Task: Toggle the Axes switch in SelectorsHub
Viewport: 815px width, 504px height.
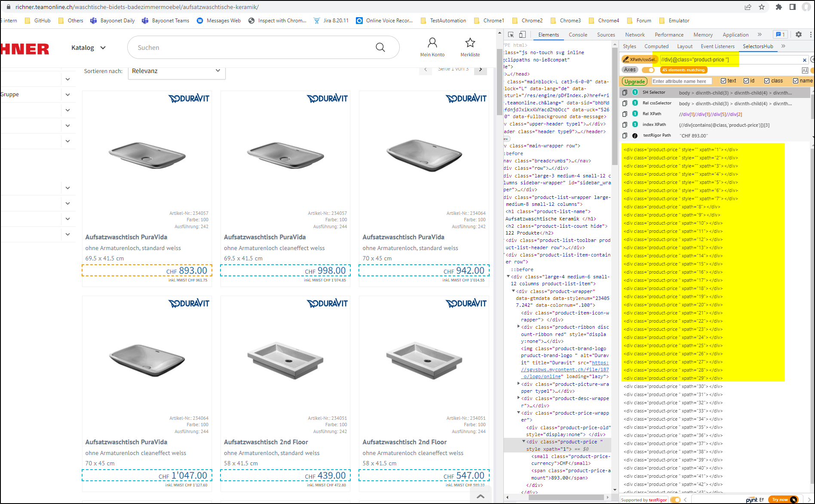Action: point(648,70)
